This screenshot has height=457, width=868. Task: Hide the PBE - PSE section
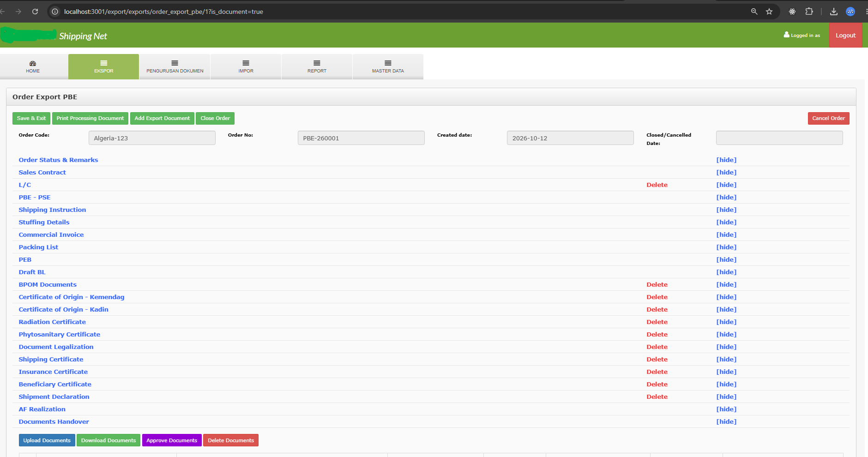[x=726, y=197]
